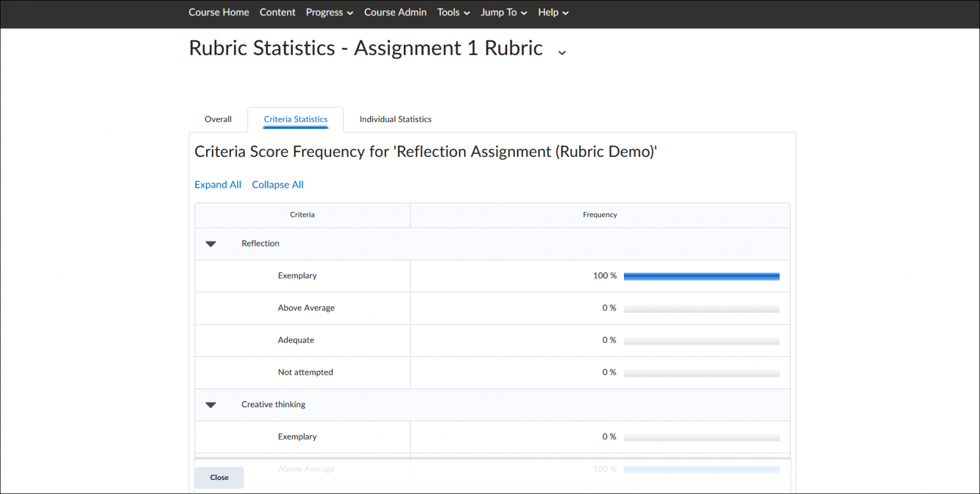Click the Expand All link
Viewport: 980px width, 494px height.
[x=218, y=184]
